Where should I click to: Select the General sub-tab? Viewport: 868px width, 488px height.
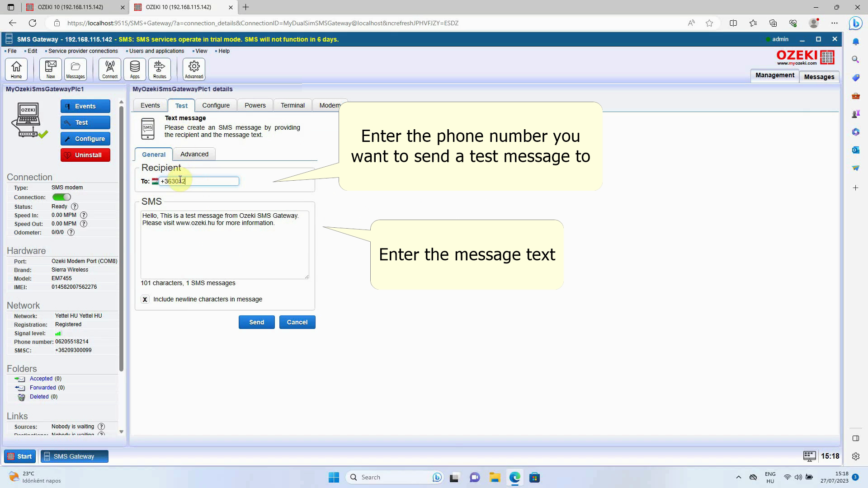click(x=154, y=155)
